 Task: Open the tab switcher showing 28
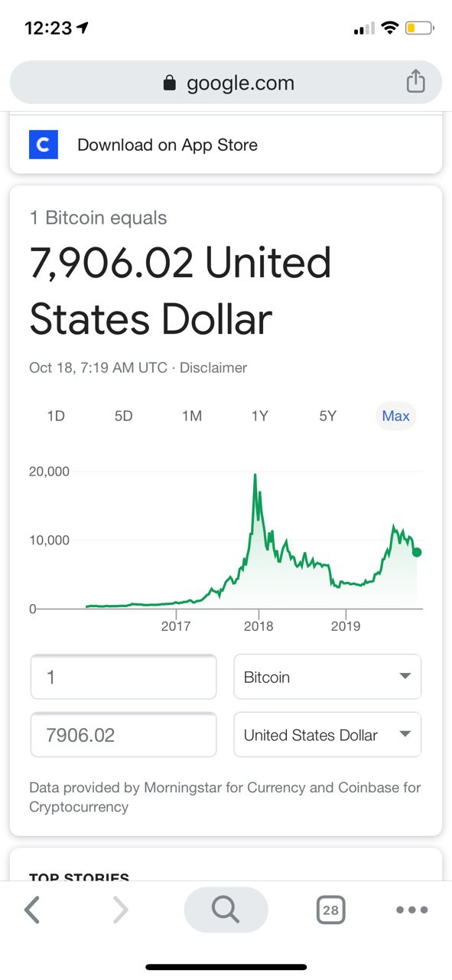pyautogui.click(x=330, y=910)
